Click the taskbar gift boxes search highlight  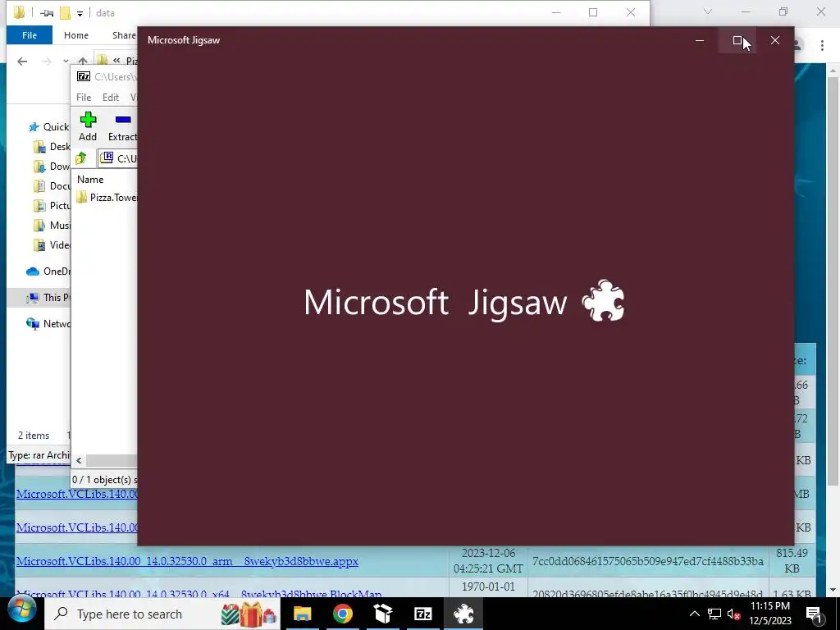(x=249, y=614)
